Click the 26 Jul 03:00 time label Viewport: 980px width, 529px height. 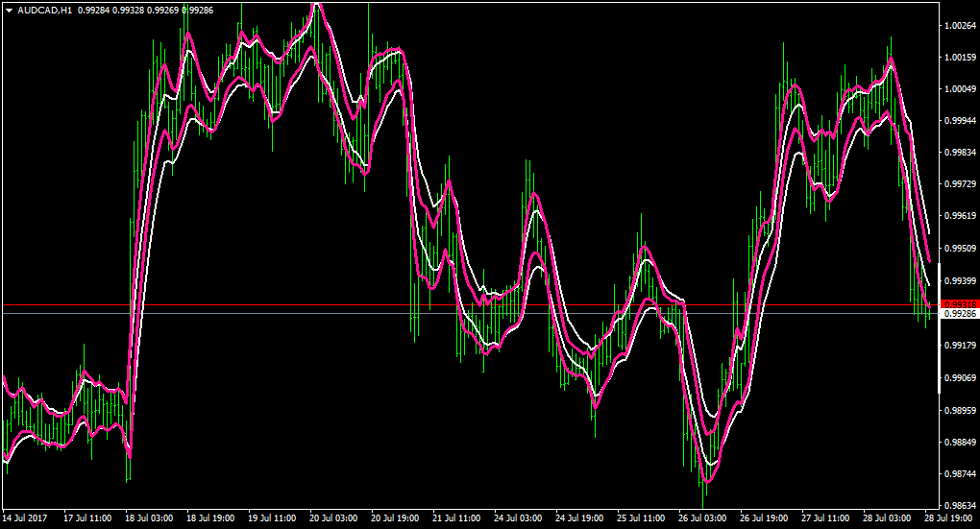click(x=702, y=518)
